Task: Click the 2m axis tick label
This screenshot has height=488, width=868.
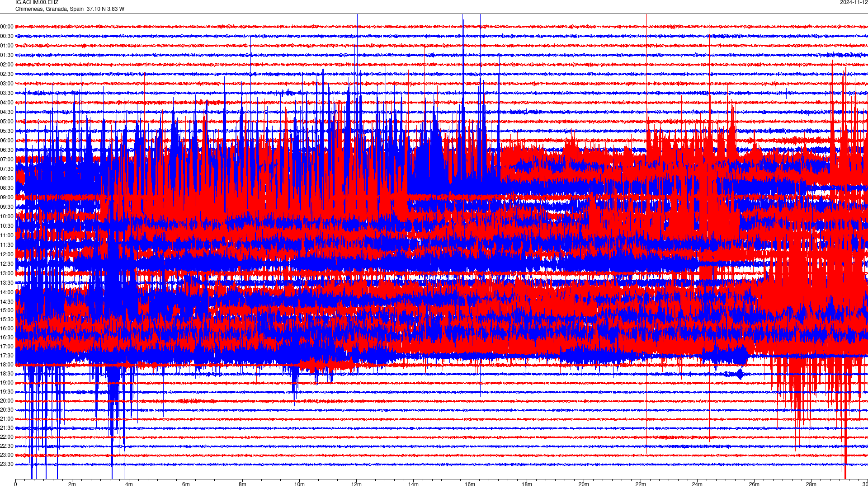Action: click(72, 484)
